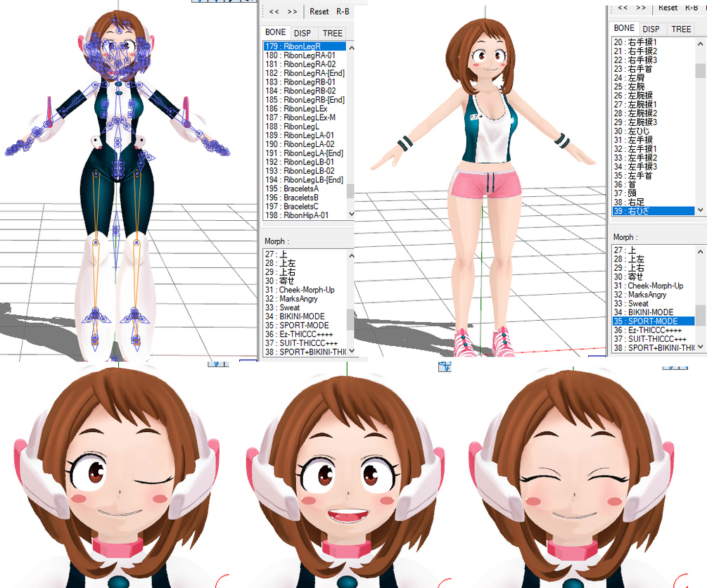
Task: Select bone 20 : 右手捩1
Action: pos(654,42)
